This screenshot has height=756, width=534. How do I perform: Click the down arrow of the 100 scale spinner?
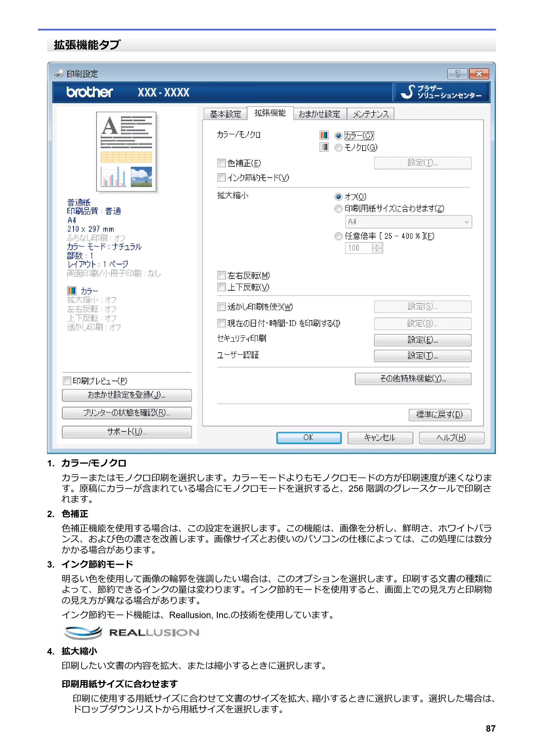pyautogui.click(x=377, y=251)
